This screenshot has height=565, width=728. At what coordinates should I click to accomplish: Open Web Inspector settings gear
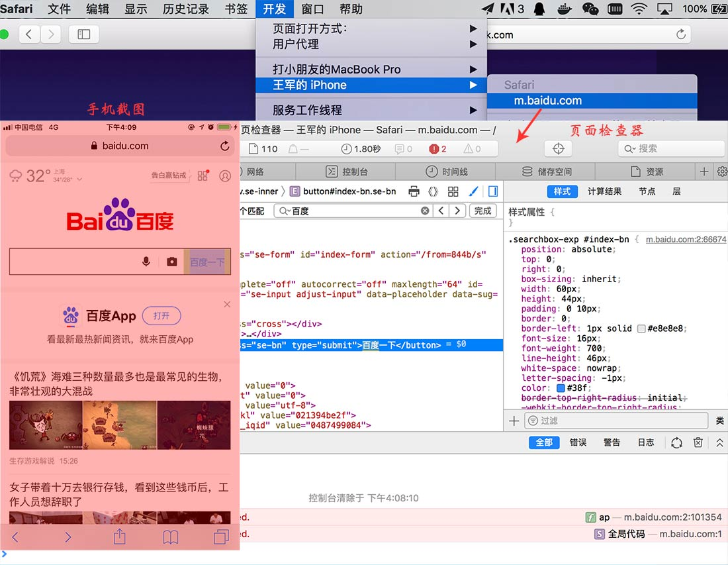tap(722, 172)
